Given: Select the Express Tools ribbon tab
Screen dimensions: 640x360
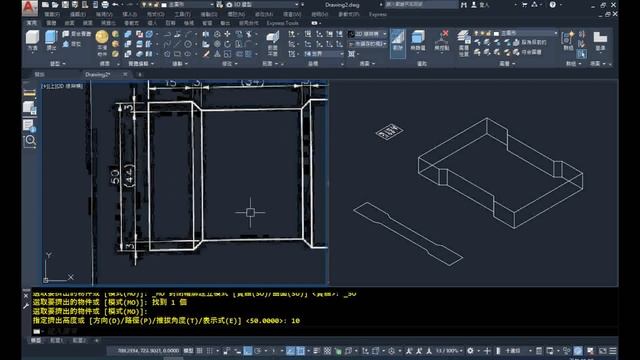Looking at the screenshot, I should click(283, 23).
